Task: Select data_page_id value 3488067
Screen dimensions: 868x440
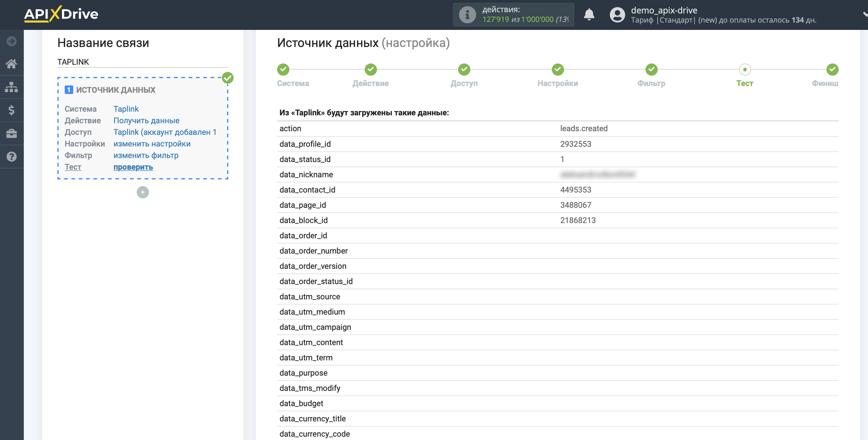Action: [x=576, y=205]
